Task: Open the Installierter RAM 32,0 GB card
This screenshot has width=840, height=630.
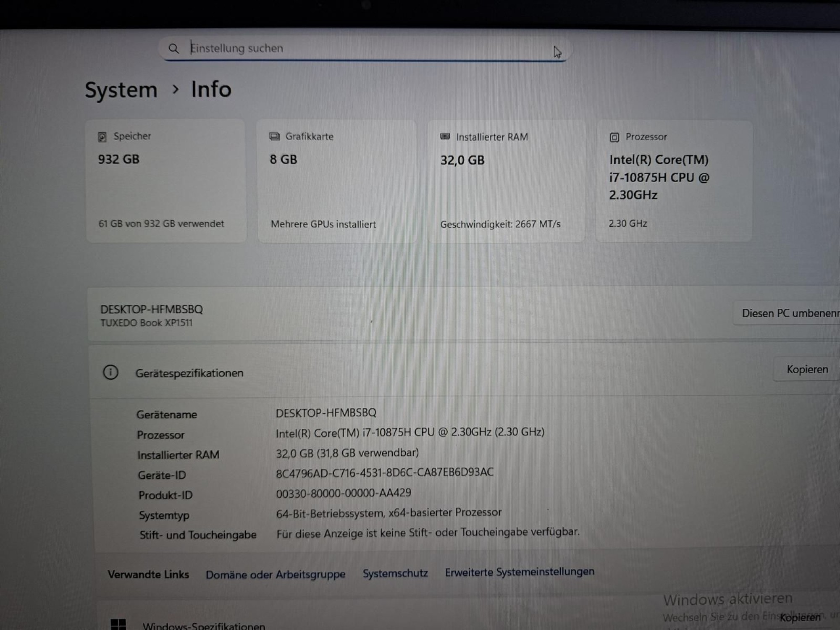Action: click(x=506, y=181)
